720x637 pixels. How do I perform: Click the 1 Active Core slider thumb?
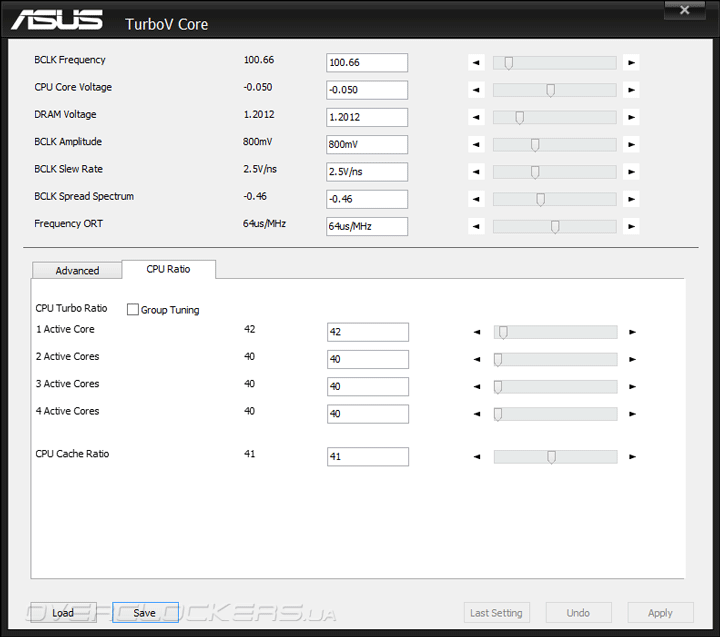click(503, 333)
